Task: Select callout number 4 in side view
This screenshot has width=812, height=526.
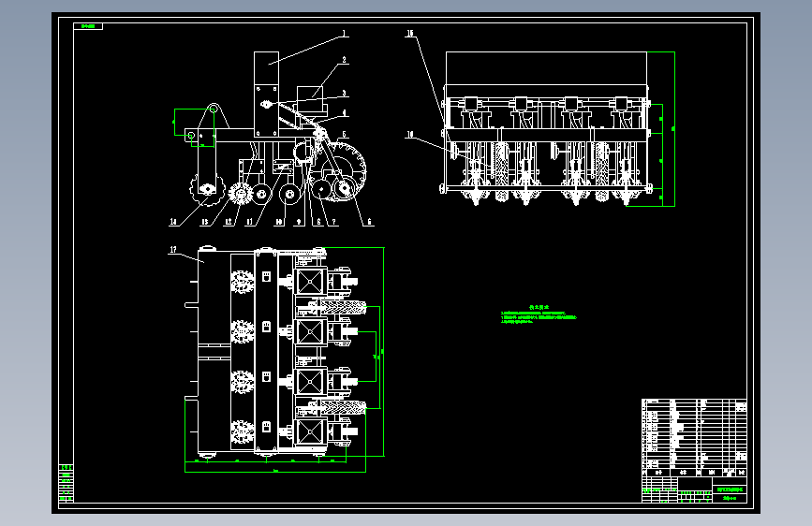Action: pyautogui.click(x=344, y=113)
